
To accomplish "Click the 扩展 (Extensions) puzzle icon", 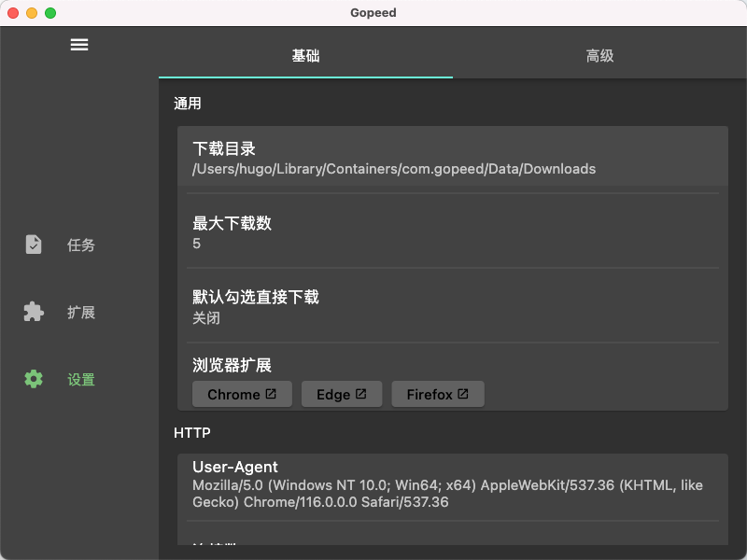I will (x=34, y=312).
